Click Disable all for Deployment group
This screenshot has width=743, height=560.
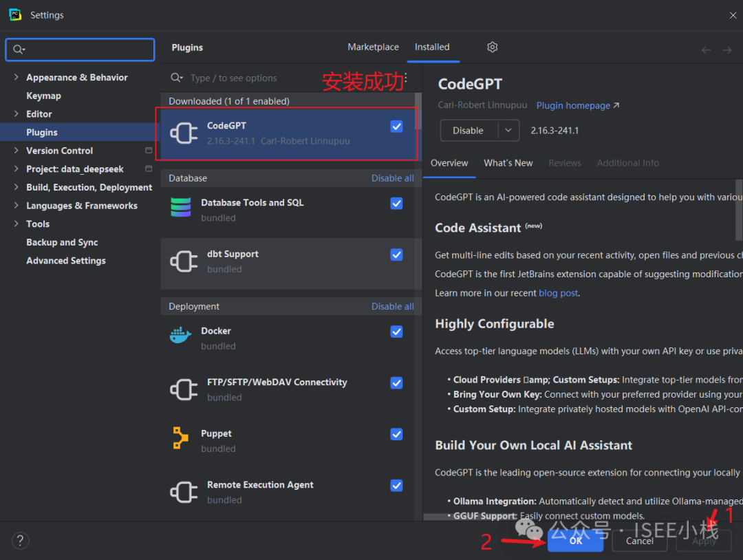392,307
